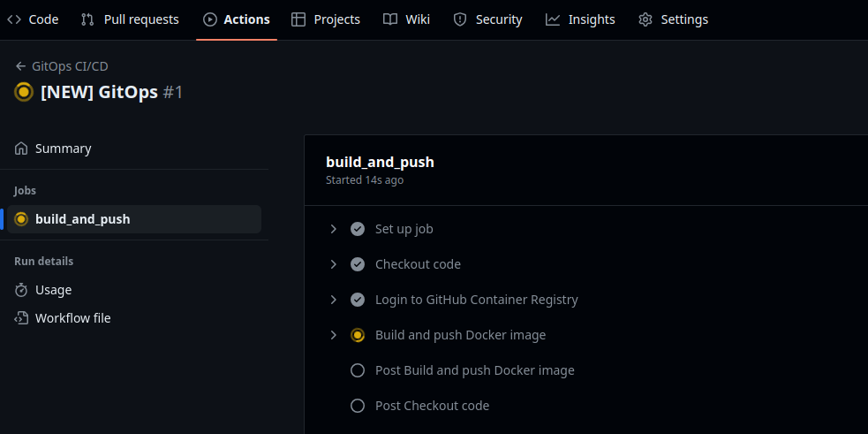The height and width of the screenshot is (434, 868).
Task: Open the Security tab
Action: tap(487, 19)
